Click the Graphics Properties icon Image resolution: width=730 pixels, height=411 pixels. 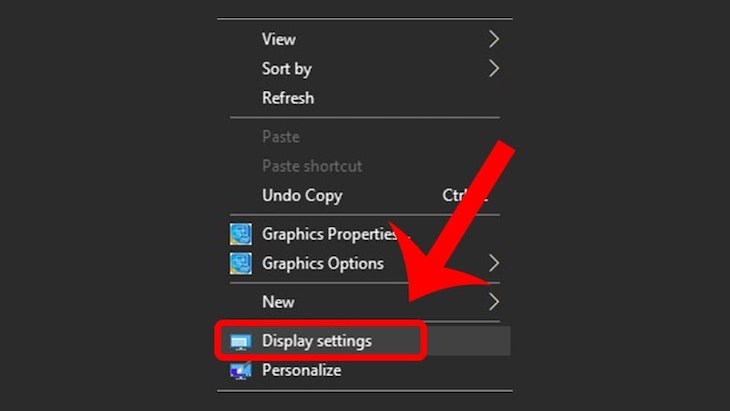coord(240,234)
